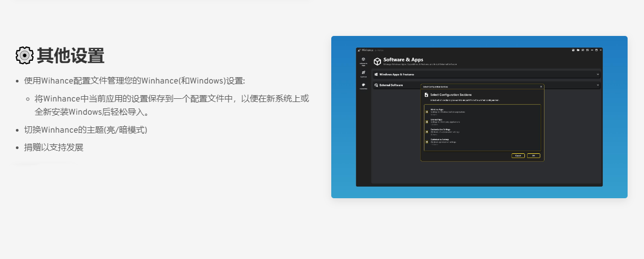Click the save config icon in Winhance title bar
Image resolution: width=644 pixels, height=259 pixels.
[x=573, y=50]
